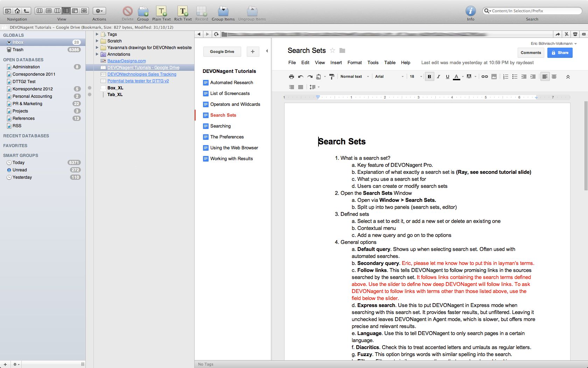
Task: Click the blue Share button
Action: click(x=560, y=53)
